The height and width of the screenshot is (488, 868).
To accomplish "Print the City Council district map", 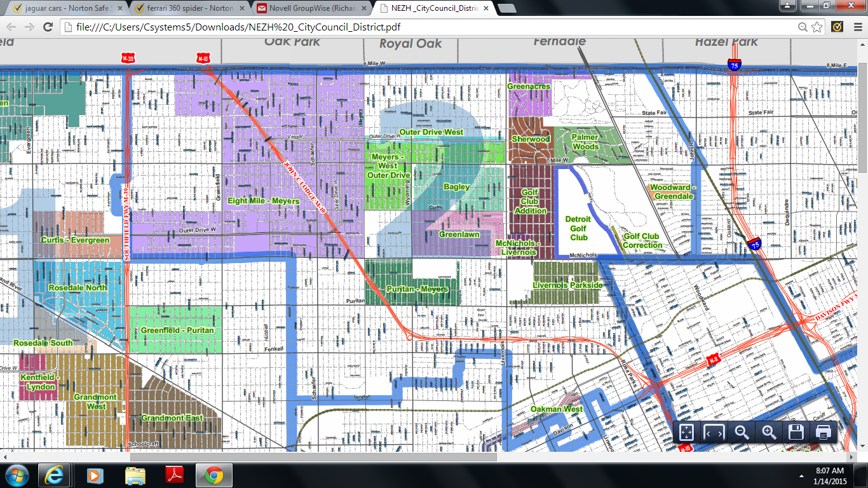I will click(823, 432).
